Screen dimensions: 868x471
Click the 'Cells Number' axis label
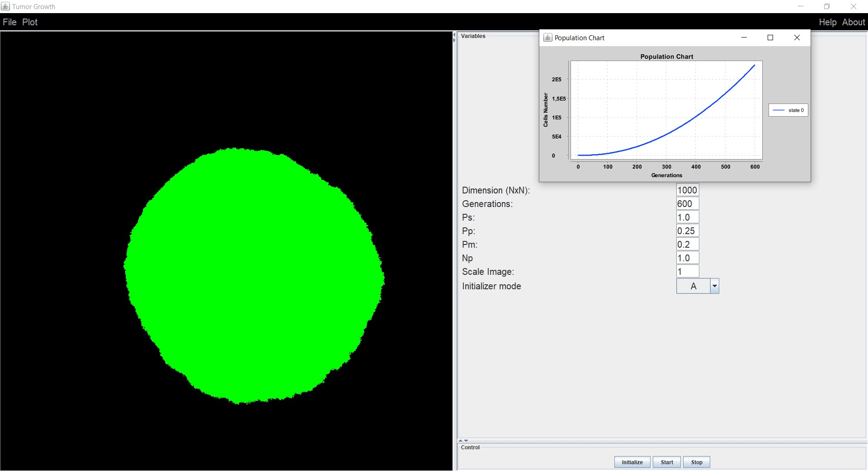click(546, 110)
